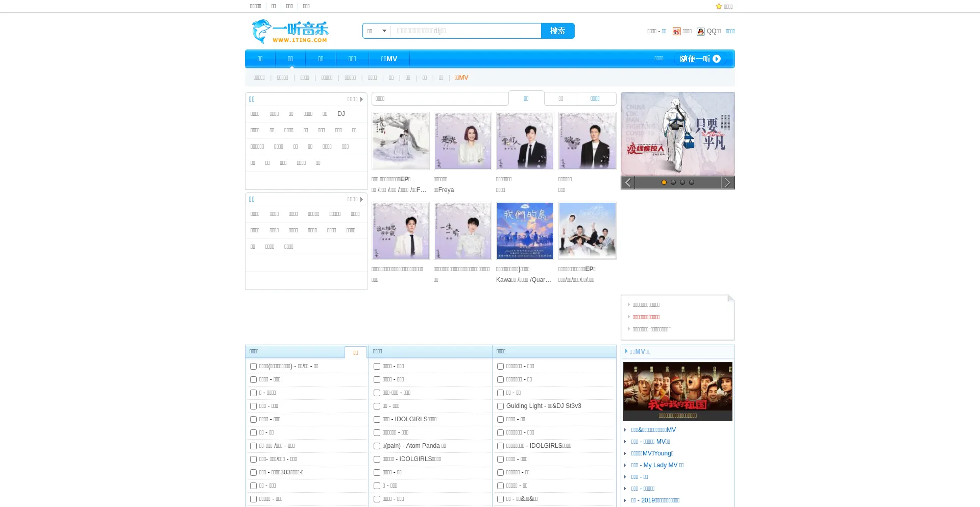Open the MV tab in main navigation
The width and height of the screenshot is (980, 507).
pos(389,59)
